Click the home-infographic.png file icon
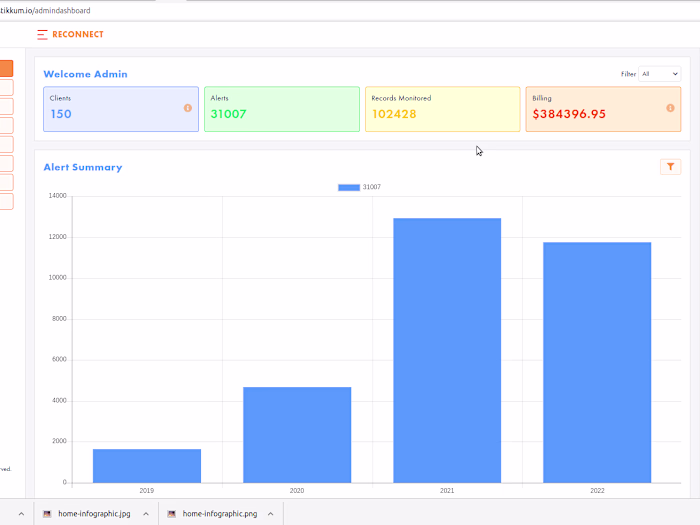This screenshot has width=700, height=525. [172, 513]
